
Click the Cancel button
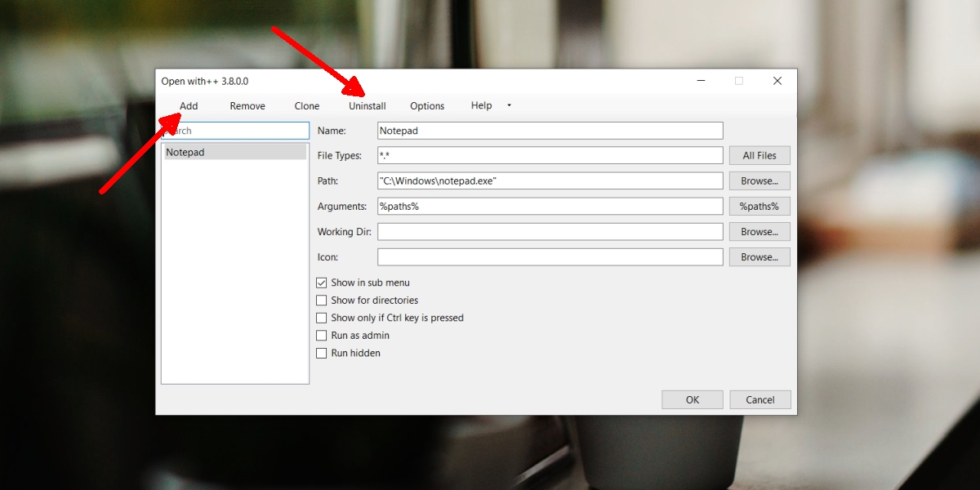coord(759,399)
